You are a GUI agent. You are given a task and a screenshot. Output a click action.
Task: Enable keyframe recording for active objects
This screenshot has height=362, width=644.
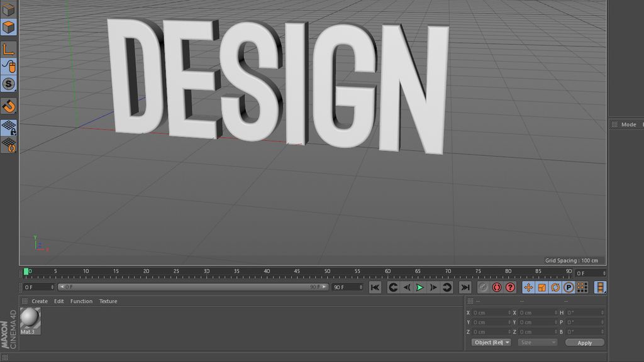[482, 287]
